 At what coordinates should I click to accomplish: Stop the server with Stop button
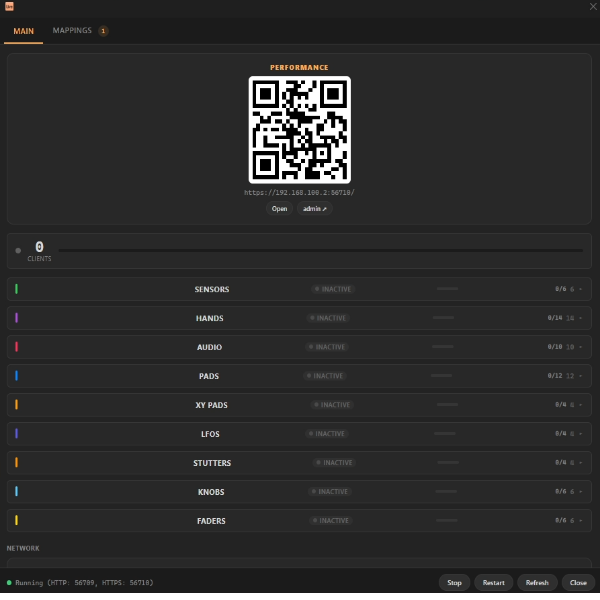454,582
